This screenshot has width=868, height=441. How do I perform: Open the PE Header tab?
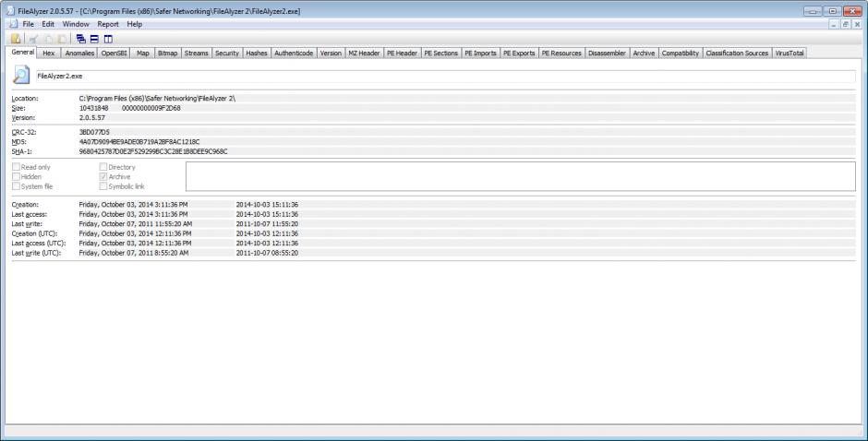402,54
